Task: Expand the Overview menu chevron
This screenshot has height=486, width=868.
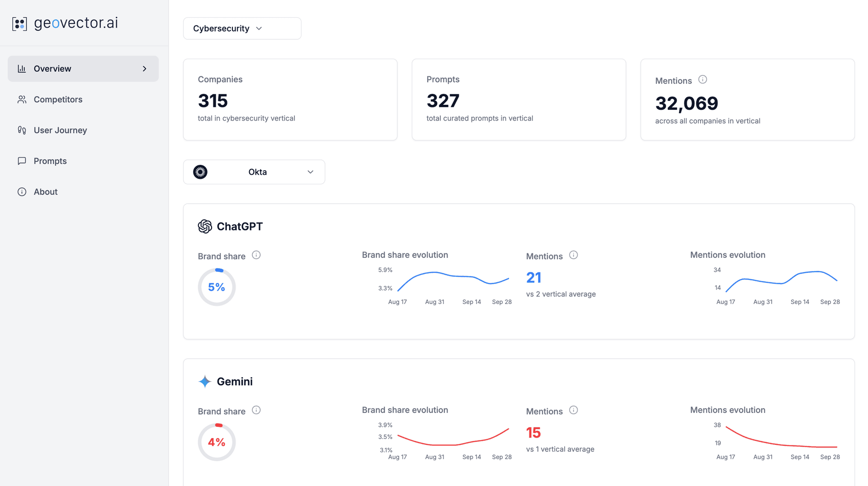Action: pos(145,69)
